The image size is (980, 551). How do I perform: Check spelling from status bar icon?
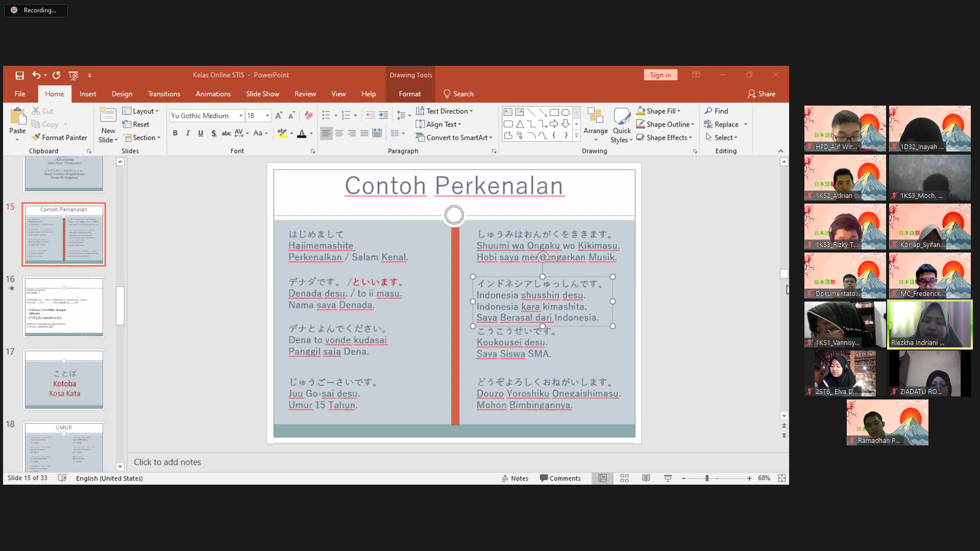62,478
